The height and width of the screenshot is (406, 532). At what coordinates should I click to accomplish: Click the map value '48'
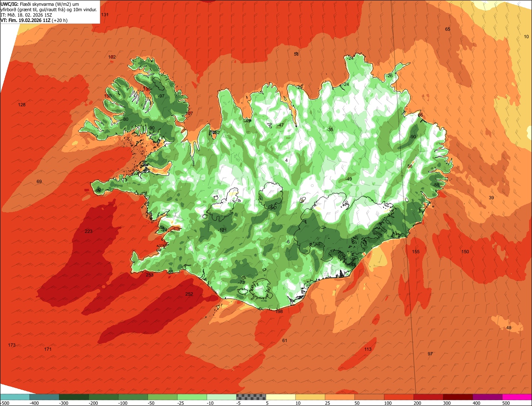(509, 328)
